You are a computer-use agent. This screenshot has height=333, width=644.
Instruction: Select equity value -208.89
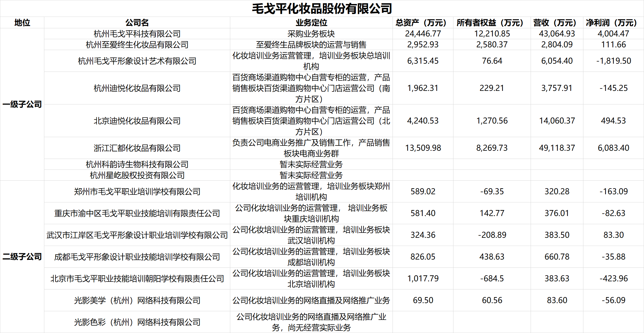click(492, 235)
